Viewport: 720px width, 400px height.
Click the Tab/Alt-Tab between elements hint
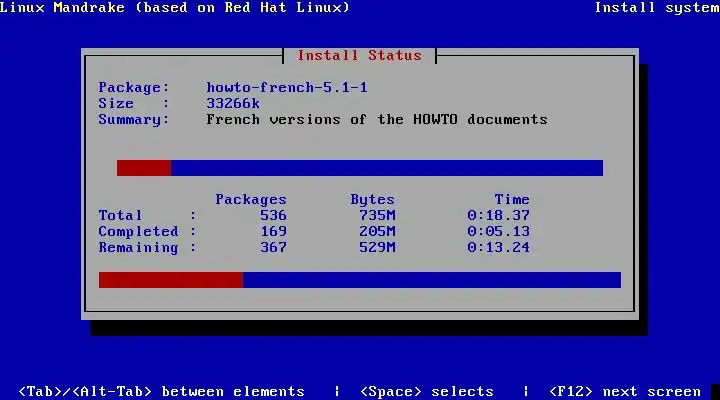pos(161,391)
